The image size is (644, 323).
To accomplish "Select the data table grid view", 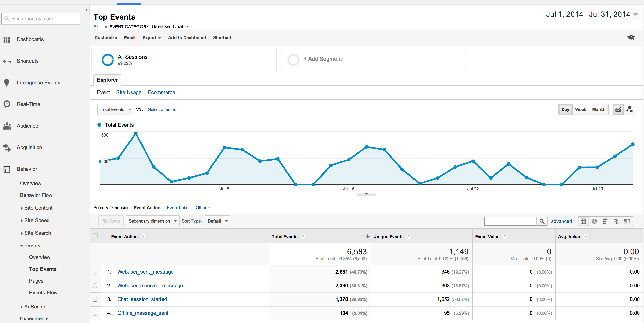I will tap(583, 221).
